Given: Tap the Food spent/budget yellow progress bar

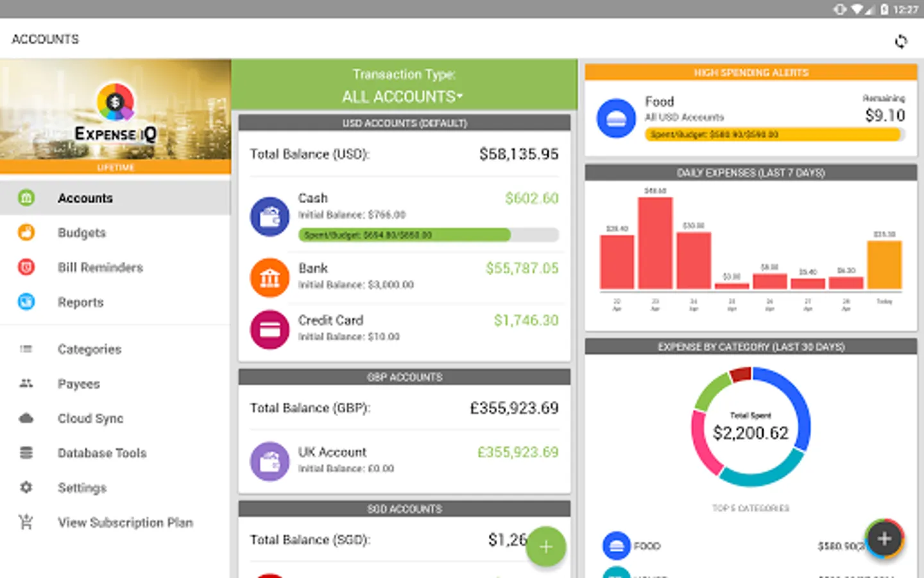Looking at the screenshot, I should (x=774, y=134).
